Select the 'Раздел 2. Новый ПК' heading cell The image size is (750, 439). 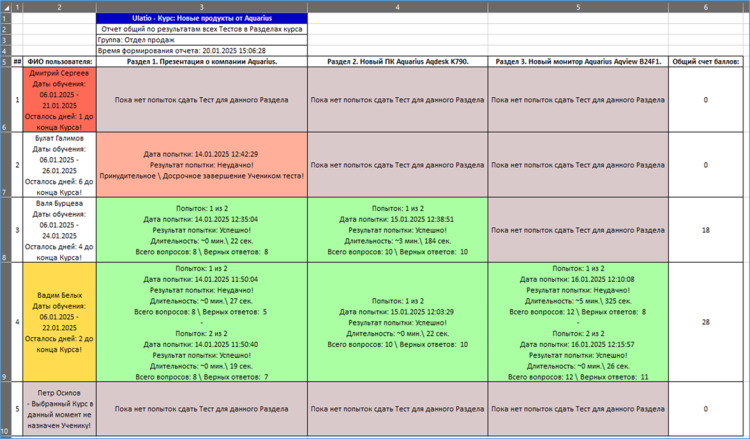398,62
